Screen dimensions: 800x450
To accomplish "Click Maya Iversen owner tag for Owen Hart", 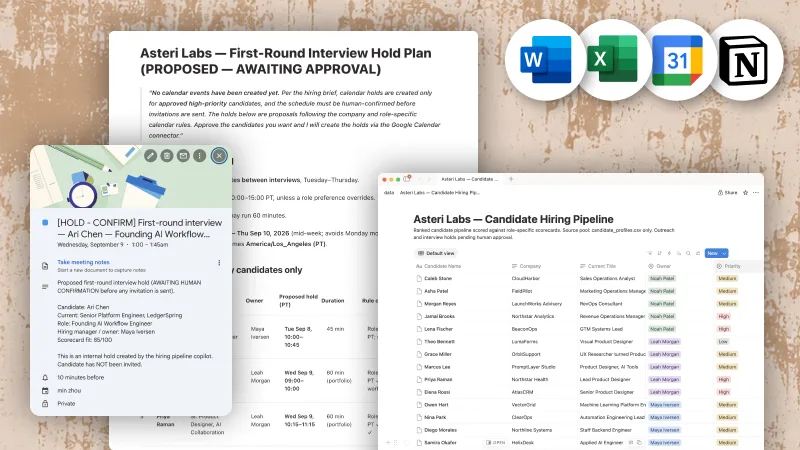I will click(664, 405).
